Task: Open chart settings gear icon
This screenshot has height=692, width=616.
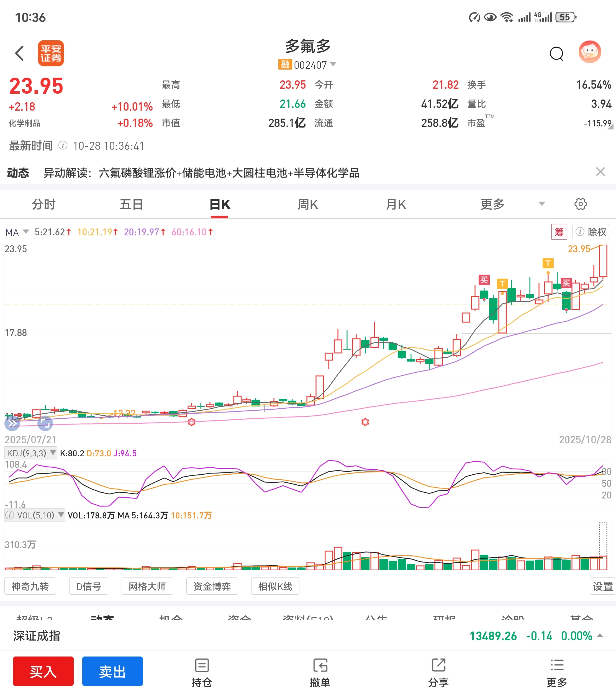Action: [x=580, y=204]
